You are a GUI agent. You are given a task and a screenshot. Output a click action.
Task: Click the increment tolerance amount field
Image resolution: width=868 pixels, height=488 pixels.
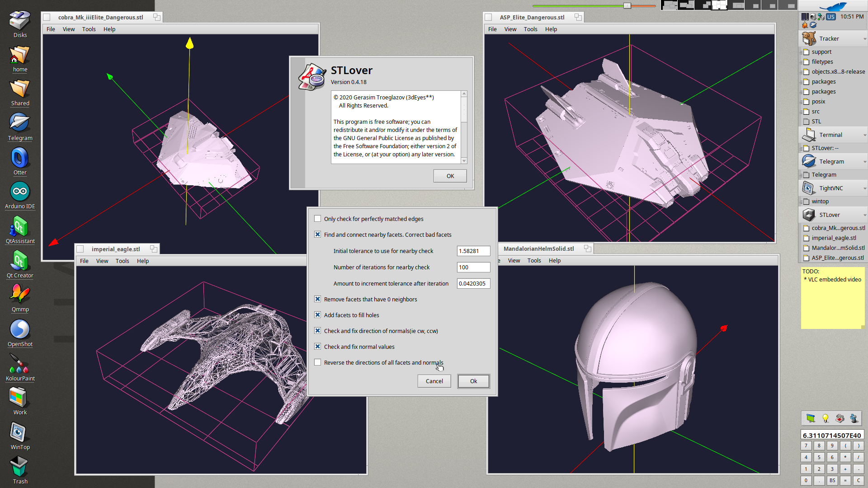coord(473,283)
